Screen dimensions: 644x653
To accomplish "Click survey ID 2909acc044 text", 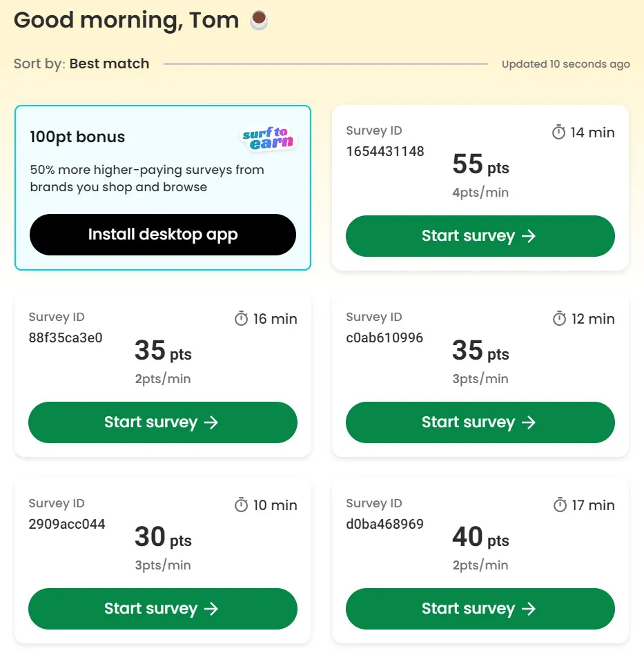I will coord(67,524).
